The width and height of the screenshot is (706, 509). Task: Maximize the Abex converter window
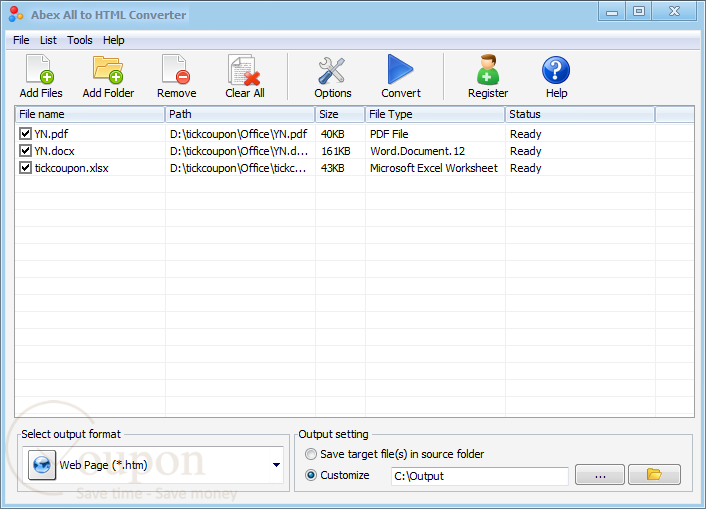pos(638,12)
